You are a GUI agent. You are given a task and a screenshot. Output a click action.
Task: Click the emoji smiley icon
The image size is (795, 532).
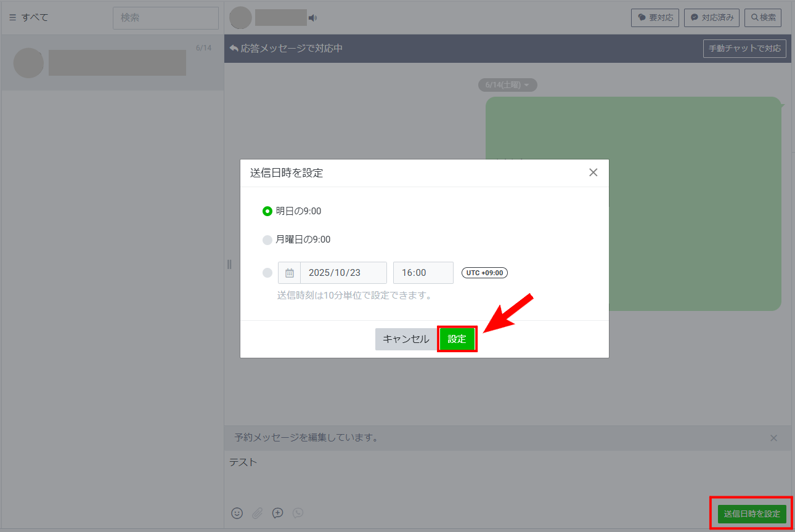coord(237,513)
